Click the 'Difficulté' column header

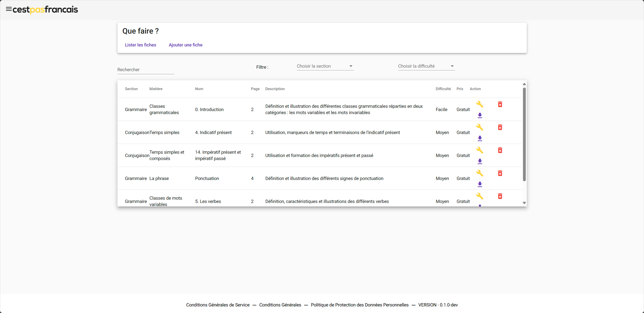443,89
